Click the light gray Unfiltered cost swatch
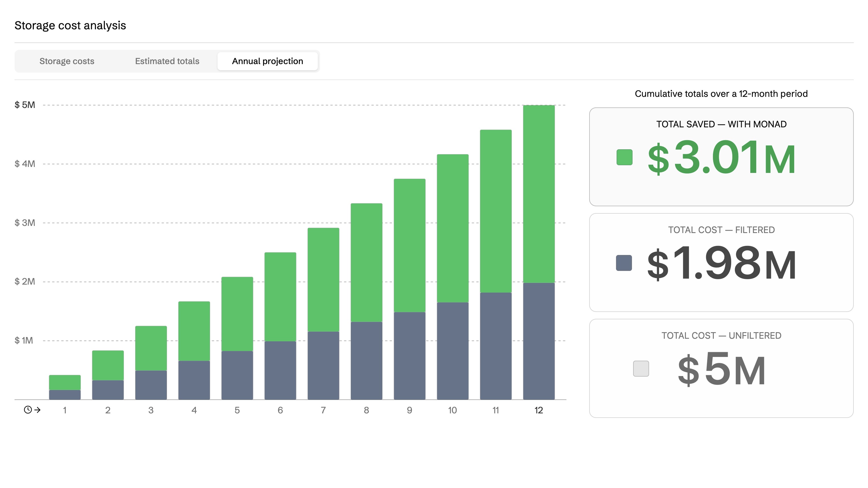Image resolution: width=868 pixels, height=488 pixels. 641,368
